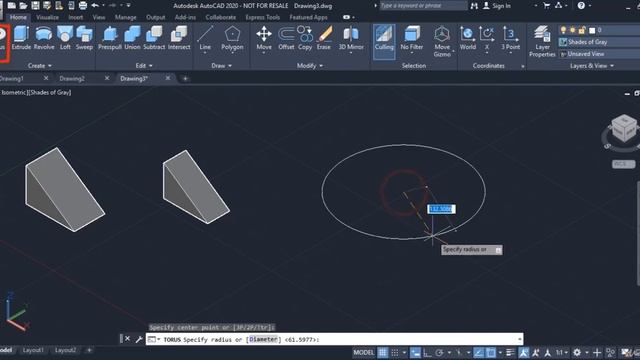
Task: Click the Union solid tool
Action: [x=132, y=38]
